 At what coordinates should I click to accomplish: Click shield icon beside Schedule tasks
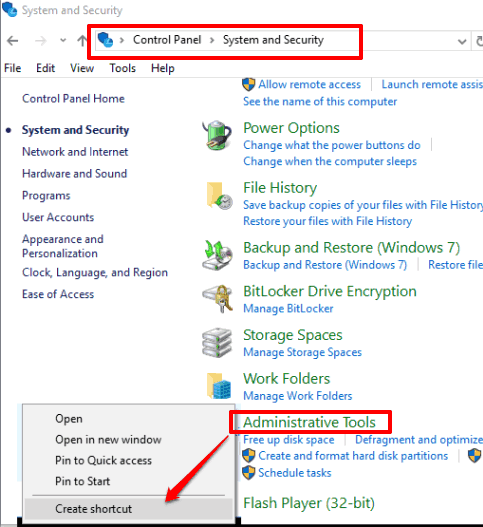248,473
